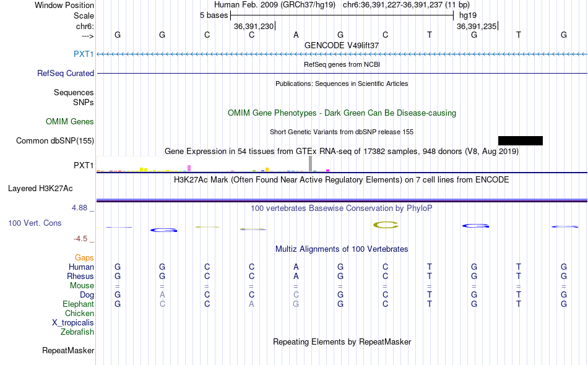
Task: Click Repeating Elements by RepeatMasker title
Action: click(342, 341)
